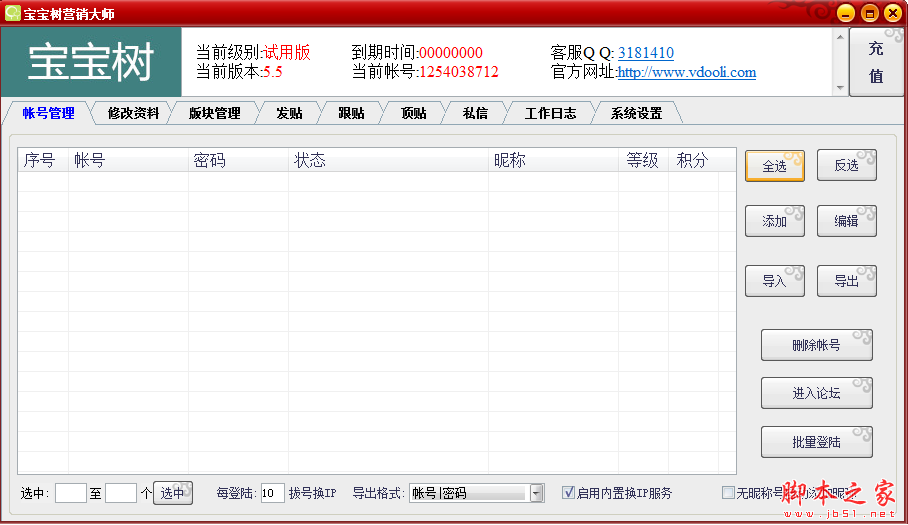Click the account number 1254038712
The image size is (908, 525).
tap(459, 72)
